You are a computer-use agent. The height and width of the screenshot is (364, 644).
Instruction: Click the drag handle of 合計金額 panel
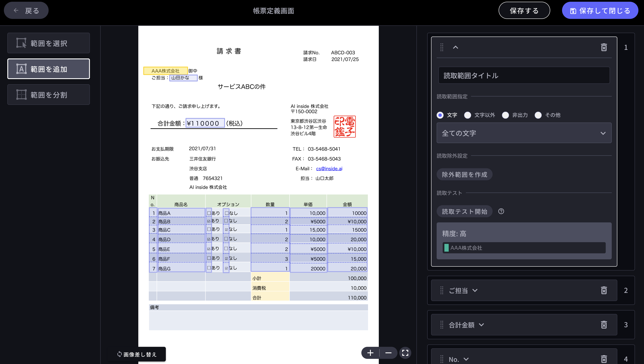pos(442,325)
